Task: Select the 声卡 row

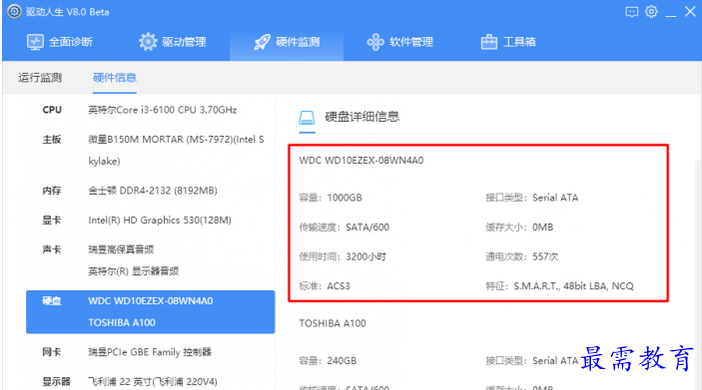Action: (150, 260)
